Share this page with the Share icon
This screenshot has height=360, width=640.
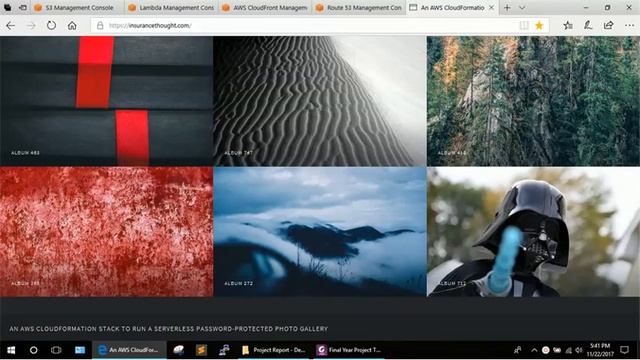coord(608,26)
